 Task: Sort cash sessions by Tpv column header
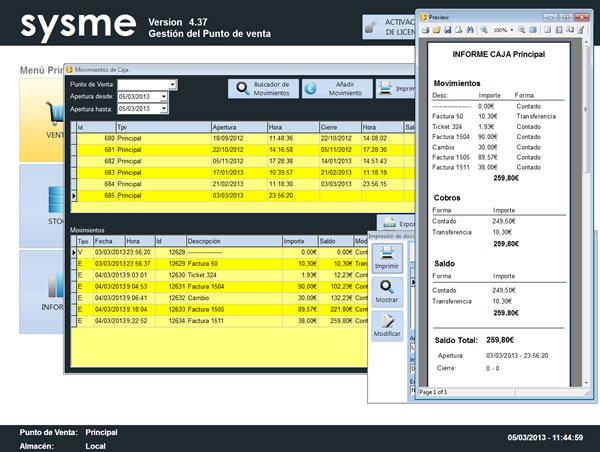(x=163, y=127)
